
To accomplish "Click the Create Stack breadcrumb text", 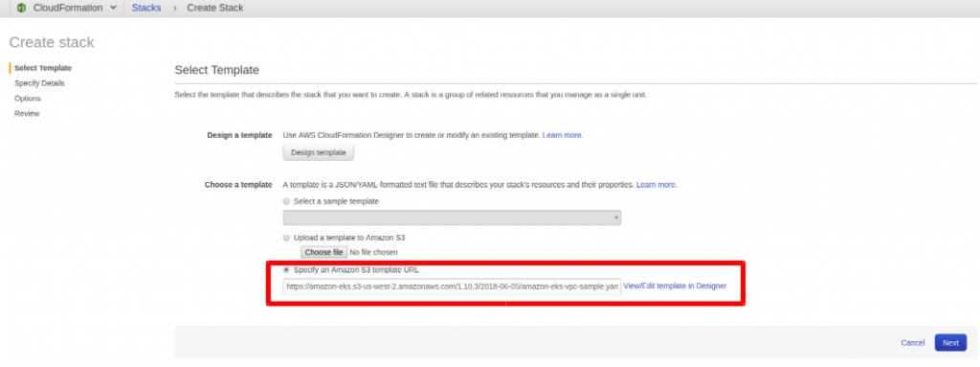I will [x=215, y=8].
